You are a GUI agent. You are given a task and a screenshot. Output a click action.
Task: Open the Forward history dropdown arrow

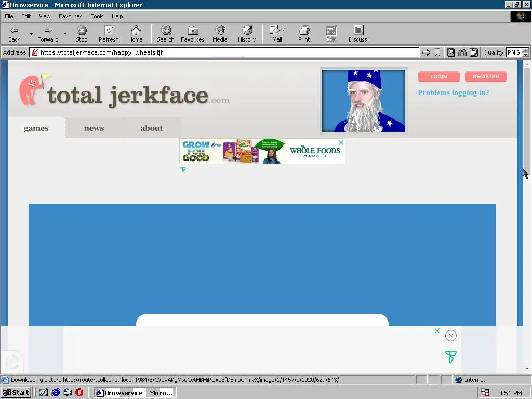click(x=65, y=34)
